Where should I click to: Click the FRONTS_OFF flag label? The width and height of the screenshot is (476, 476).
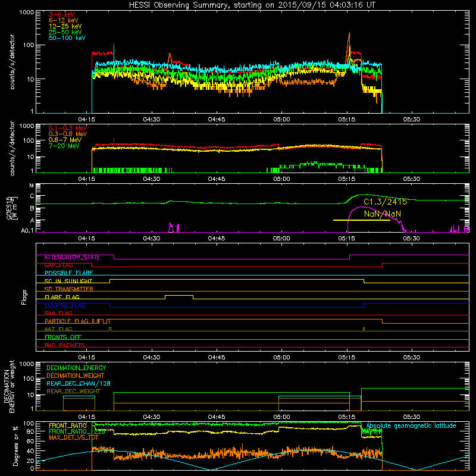pos(63,337)
